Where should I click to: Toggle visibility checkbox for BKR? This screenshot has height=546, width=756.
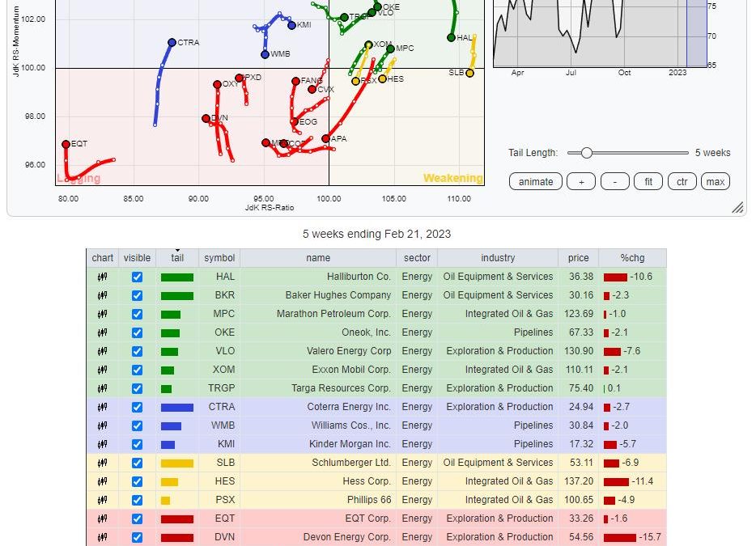[137, 295]
